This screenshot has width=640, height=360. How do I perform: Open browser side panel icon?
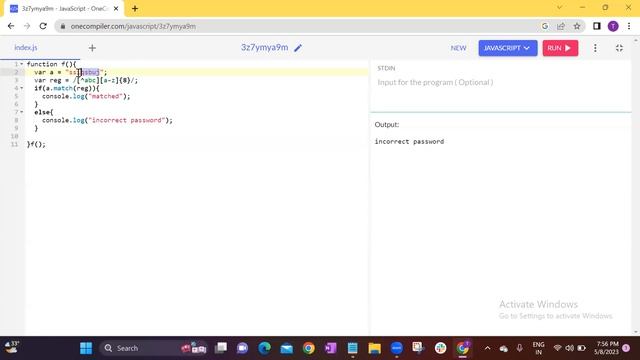[x=597, y=26]
